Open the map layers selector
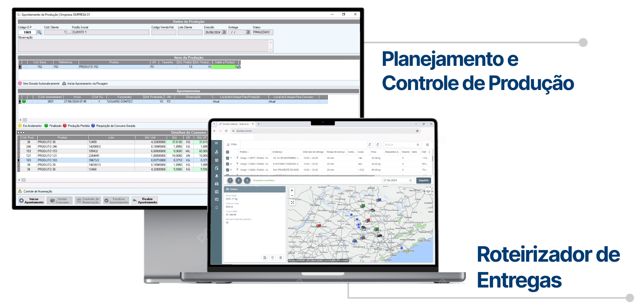 [x=428, y=190]
